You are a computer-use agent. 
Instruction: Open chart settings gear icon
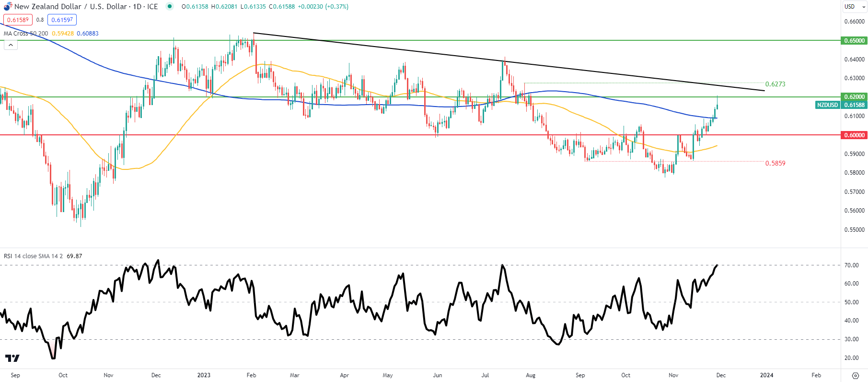(855, 375)
